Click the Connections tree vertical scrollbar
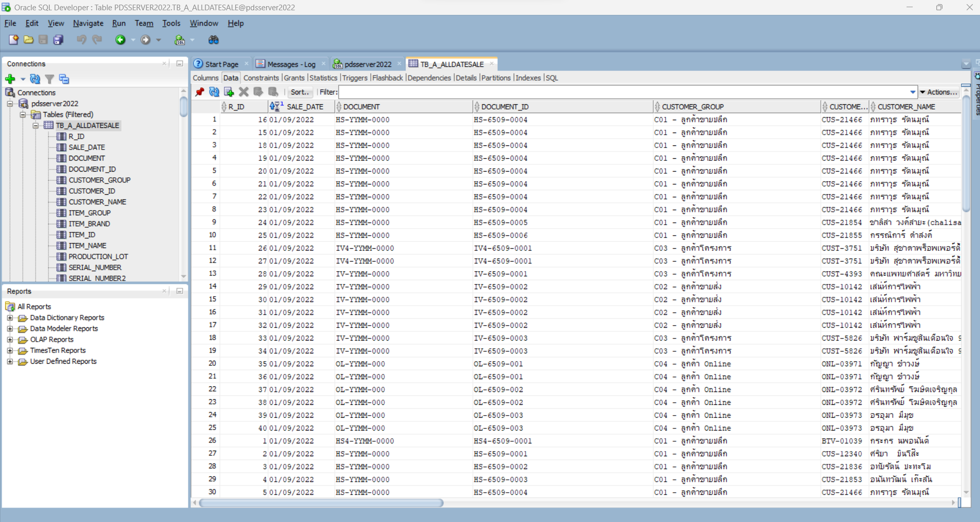The height and width of the screenshot is (522, 980). coord(183,106)
